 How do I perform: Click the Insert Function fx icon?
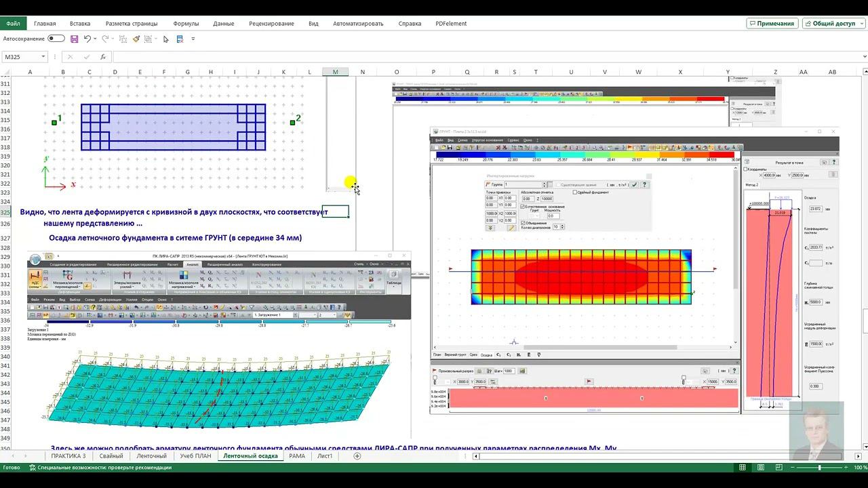pyautogui.click(x=103, y=57)
